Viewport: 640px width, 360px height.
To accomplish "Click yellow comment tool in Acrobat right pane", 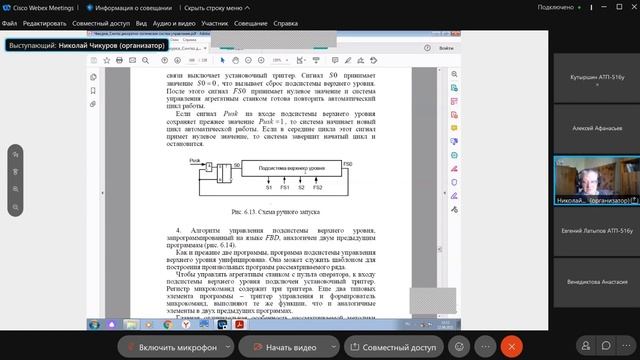I will (x=454, y=128).
